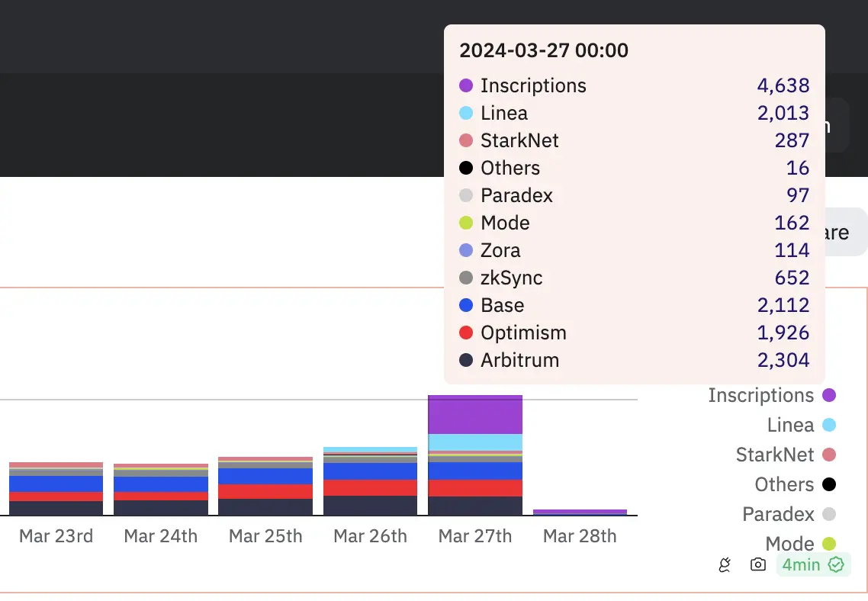The height and width of the screenshot is (601, 868).
Task: Click the cyan Linea dot in the legend
Action: point(829,425)
